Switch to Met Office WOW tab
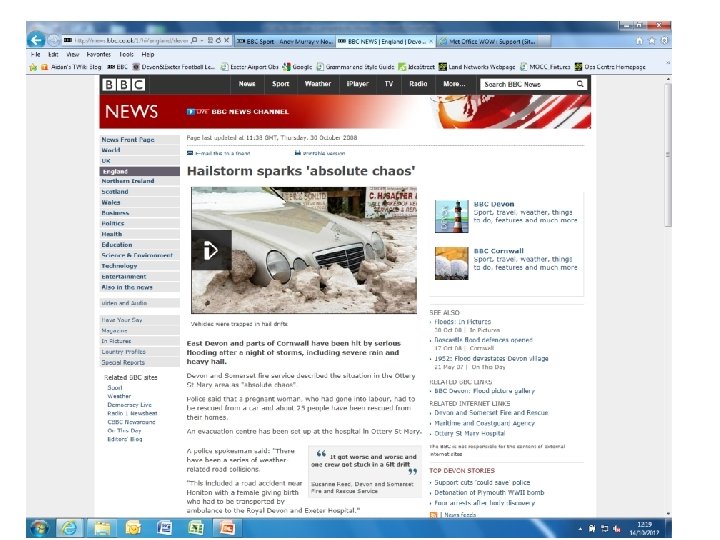Image resolution: width=720 pixels, height=540 pixels. 492,41
